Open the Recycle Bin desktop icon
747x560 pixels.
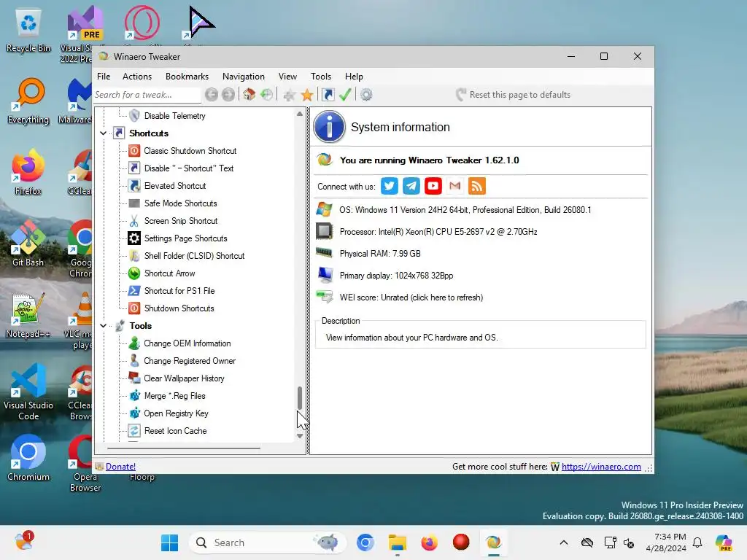click(x=28, y=30)
